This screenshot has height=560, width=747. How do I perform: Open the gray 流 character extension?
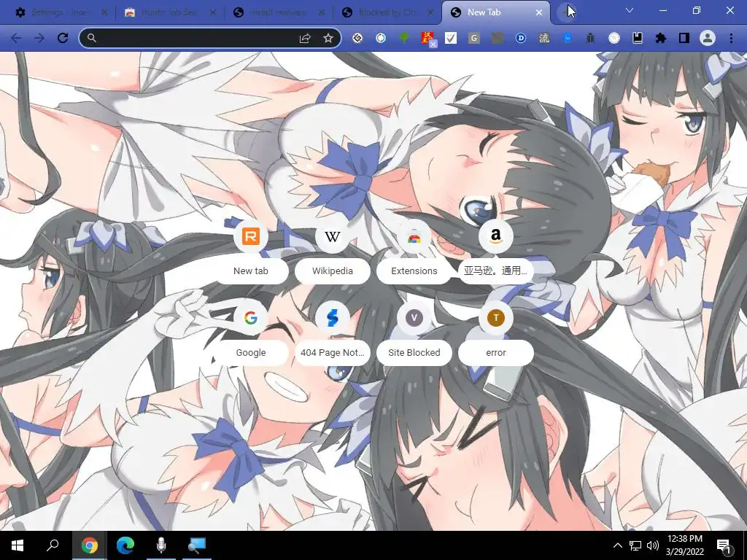click(544, 38)
